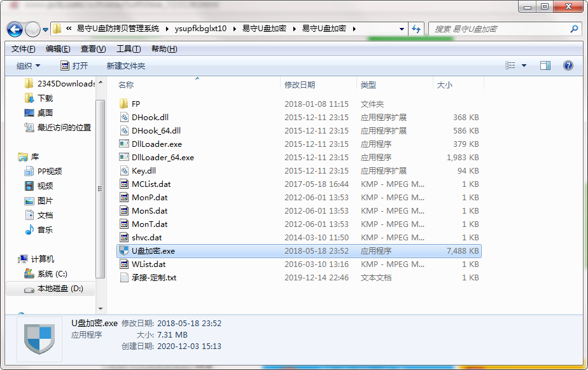588x370 pixels.
Task: Select Key.dll file icon
Action: [x=123, y=171]
